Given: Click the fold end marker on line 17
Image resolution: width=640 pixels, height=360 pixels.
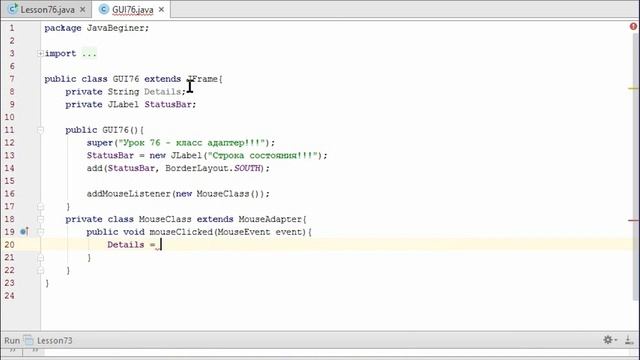Looking at the screenshot, I should pyautogui.click(x=40, y=207).
